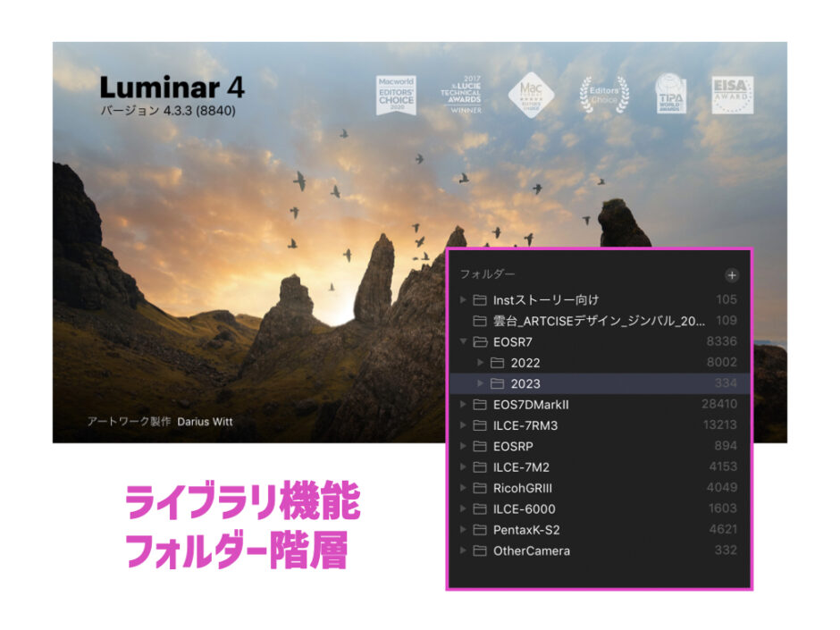This screenshot has height=630, width=840.
Task: Click the Luminar 4 title
Action: point(172,87)
